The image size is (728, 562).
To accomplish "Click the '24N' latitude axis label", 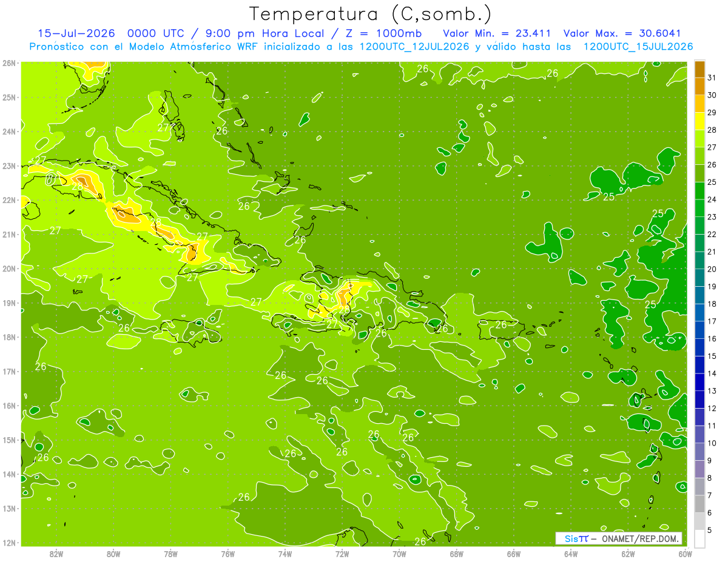I will coord(9,132).
